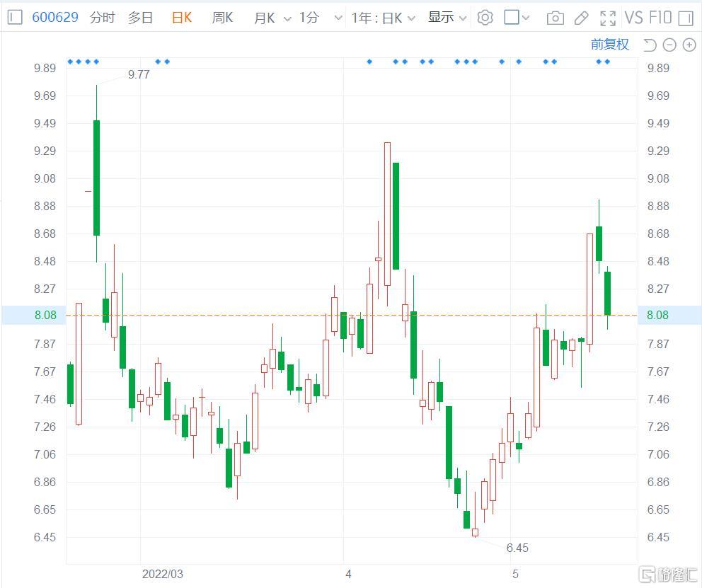The image size is (702, 588).
Task: Zoom out the chart with minus icon
Action: click(669, 45)
